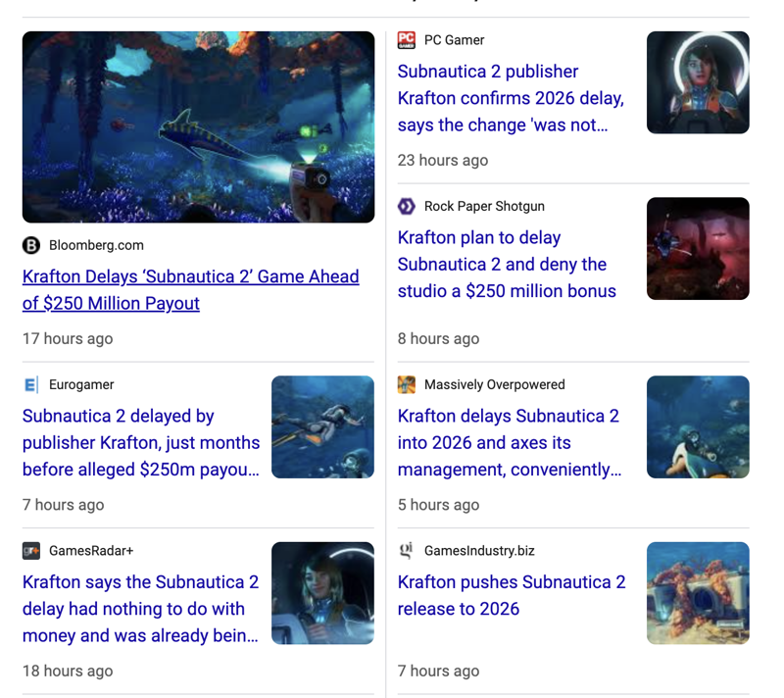Open the Rock Paper Shotgun red cave thumbnail

tap(698, 248)
